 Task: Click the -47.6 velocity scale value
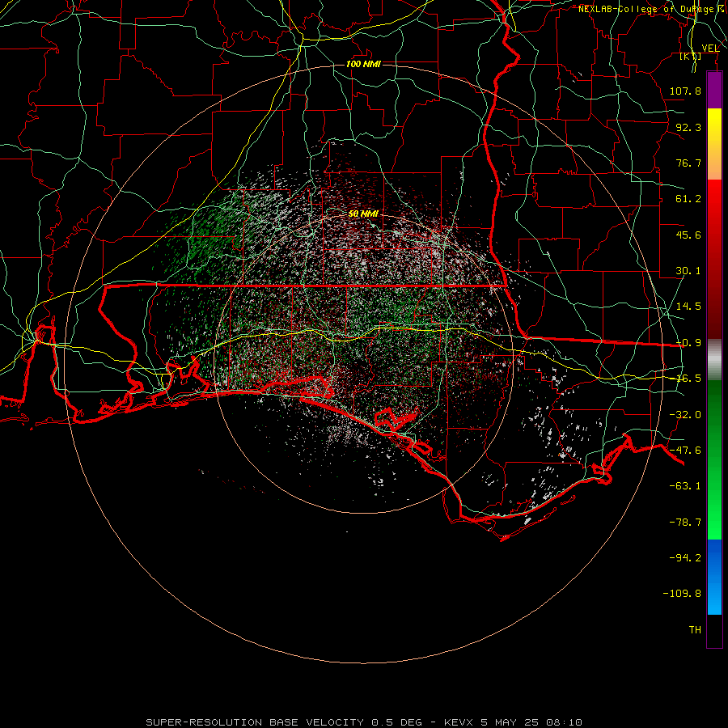(x=685, y=451)
